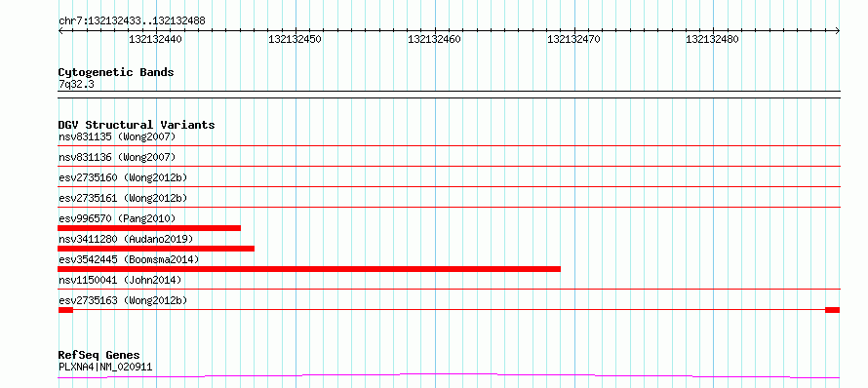The height and width of the screenshot is (388, 868).
Task: Open variant nsv3411280 (Audano2019)
Action: click(x=126, y=239)
